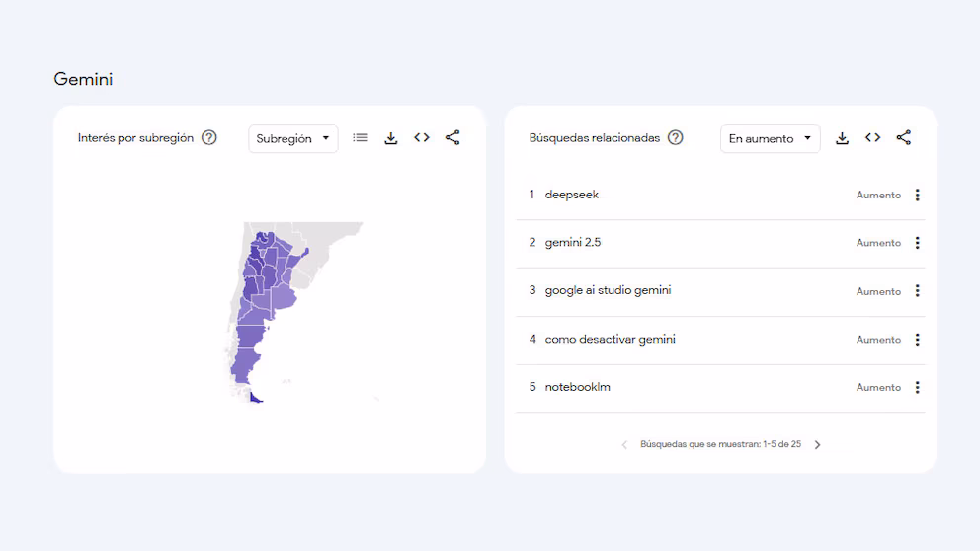Open the google ai studio gemini search

tap(608, 290)
